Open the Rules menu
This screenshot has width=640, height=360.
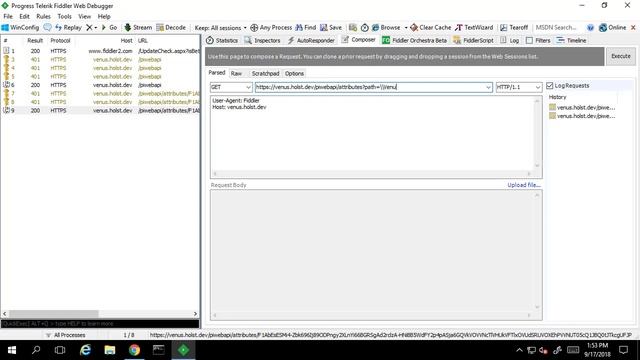[x=43, y=16]
